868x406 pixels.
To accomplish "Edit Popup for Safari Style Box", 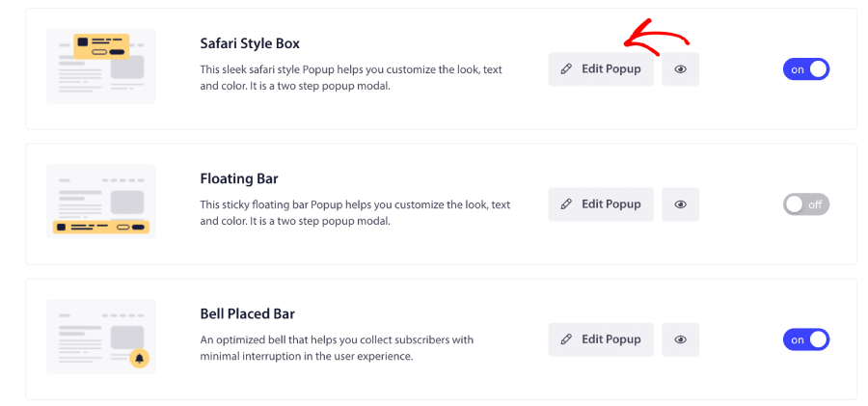I will tap(601, 69).
